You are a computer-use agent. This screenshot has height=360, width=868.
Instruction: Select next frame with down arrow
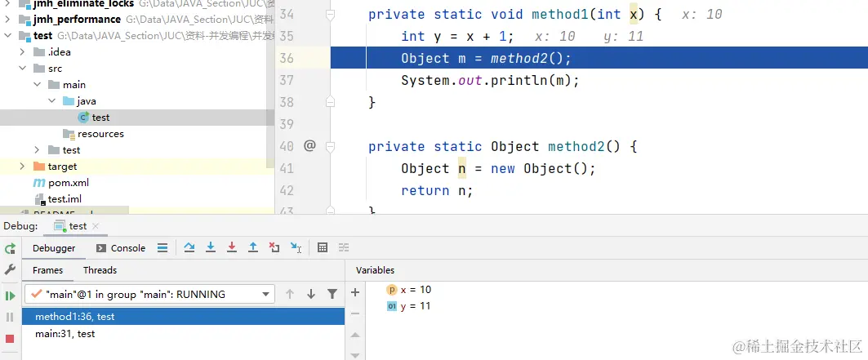pos(311,294)
